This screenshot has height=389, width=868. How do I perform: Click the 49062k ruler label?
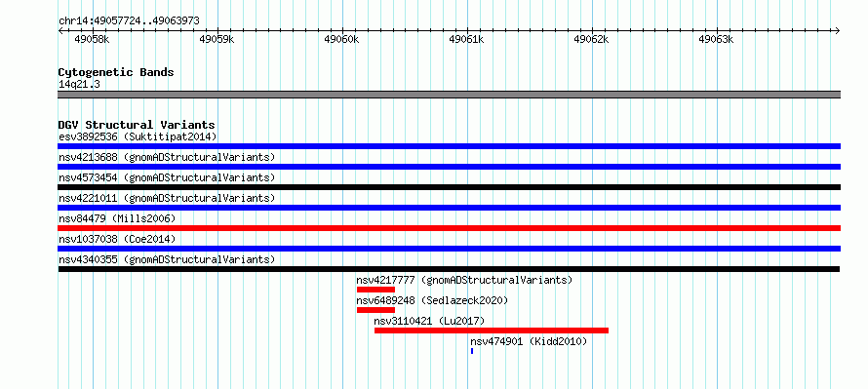pos(592,39)
